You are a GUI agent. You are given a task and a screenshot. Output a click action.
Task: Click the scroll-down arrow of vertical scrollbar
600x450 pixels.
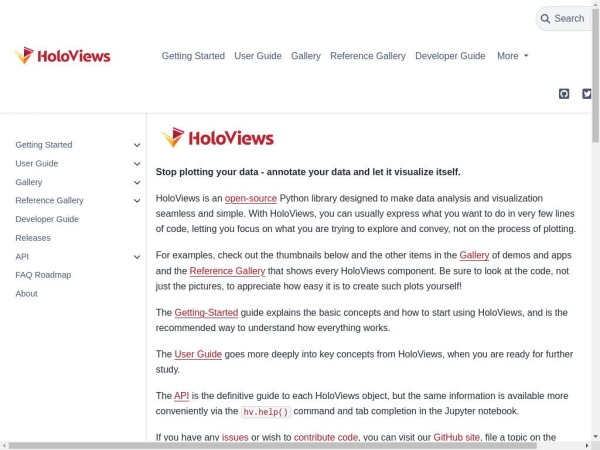click(x=596, y=437)
